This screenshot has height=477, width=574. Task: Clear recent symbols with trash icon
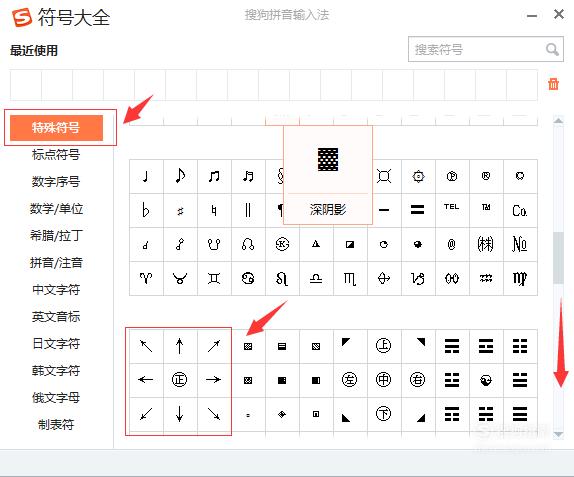coord(553,84)
